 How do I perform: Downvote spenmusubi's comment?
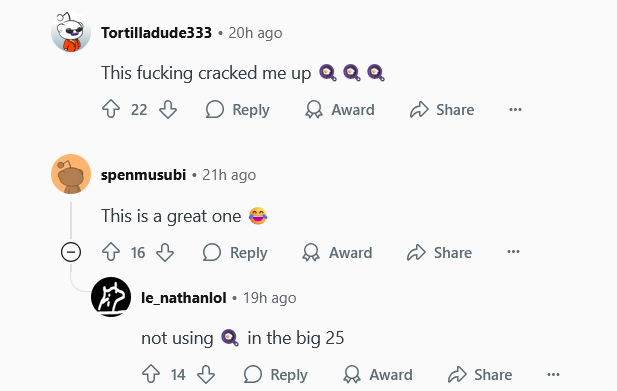165,252
